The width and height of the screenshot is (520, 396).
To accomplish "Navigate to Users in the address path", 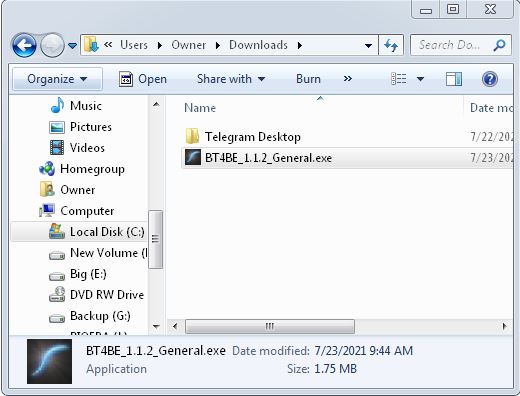I will [x=134, y=45].
